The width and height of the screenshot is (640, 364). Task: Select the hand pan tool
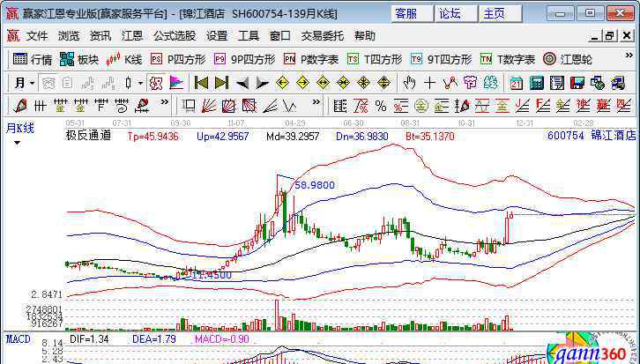click(409, 83)
